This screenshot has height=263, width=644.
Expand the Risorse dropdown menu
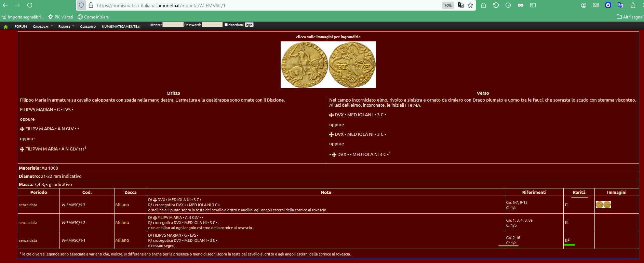66,26
